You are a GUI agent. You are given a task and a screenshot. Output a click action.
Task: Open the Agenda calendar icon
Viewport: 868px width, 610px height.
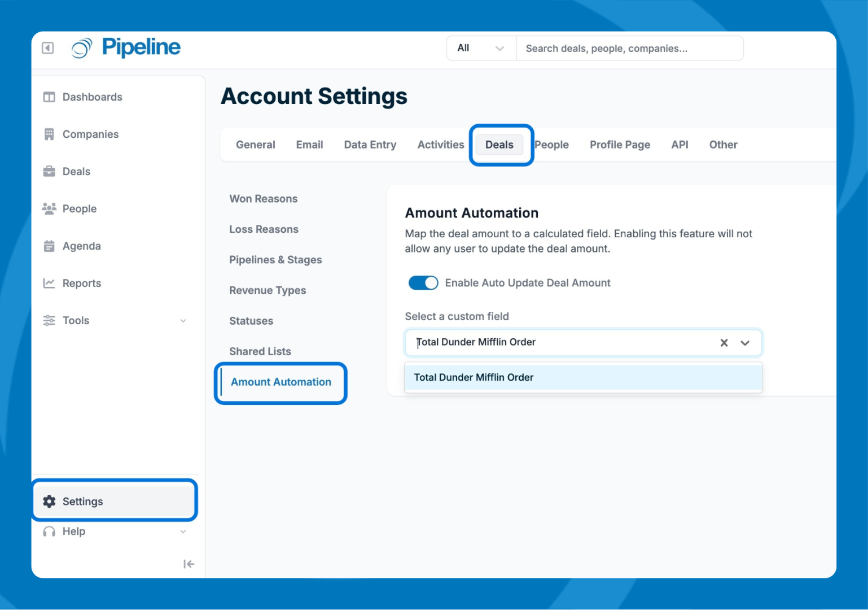49,246
